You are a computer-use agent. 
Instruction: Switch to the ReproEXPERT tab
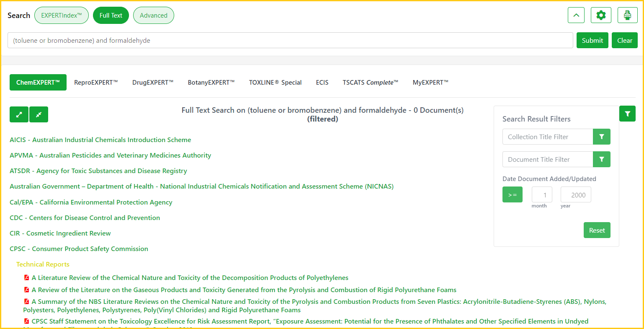96,83
